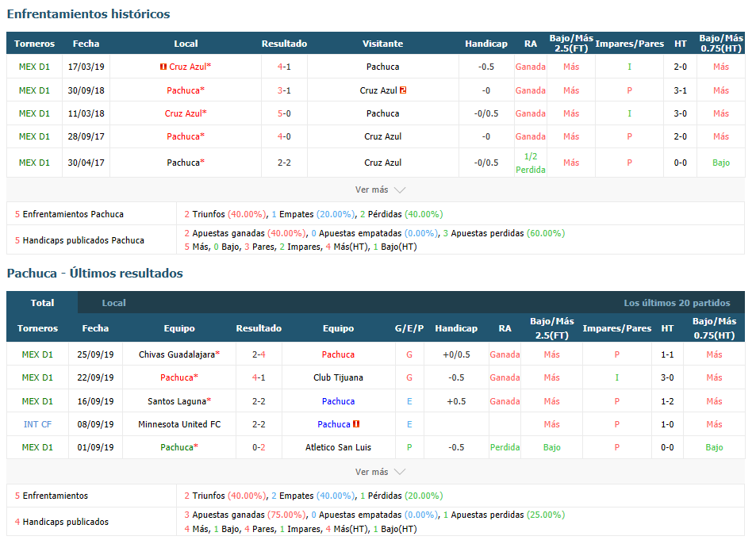Click the 0-2 result against Atletico San Luis
Image resolution: width=756 pixels, height=540 pixels.
coord(259,447)
